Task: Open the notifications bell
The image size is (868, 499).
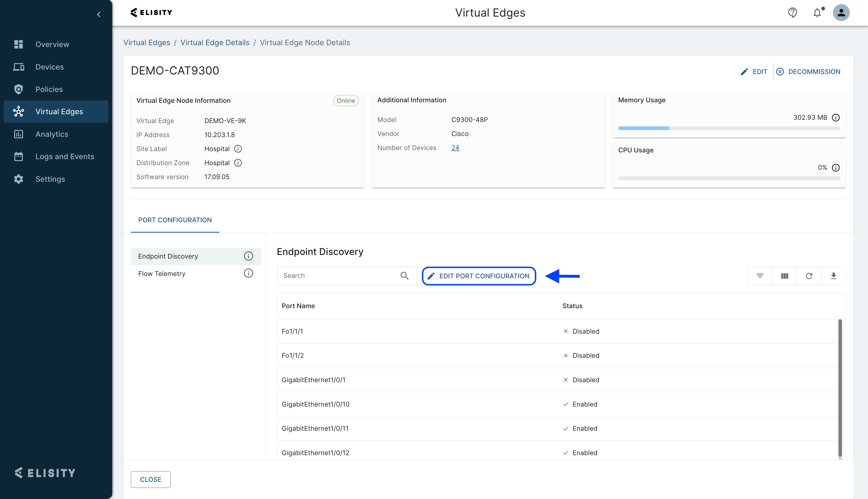Action: 817,13
